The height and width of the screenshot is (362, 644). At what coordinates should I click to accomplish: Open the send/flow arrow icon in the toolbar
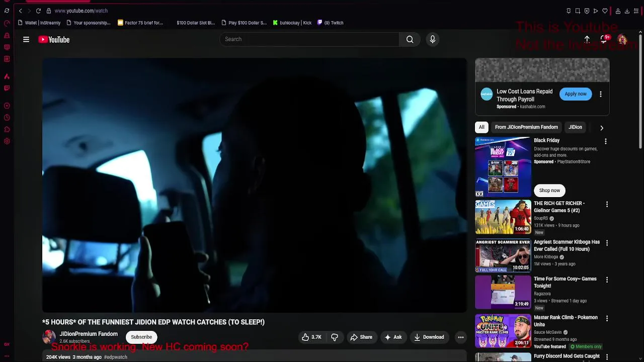point(596,11)
